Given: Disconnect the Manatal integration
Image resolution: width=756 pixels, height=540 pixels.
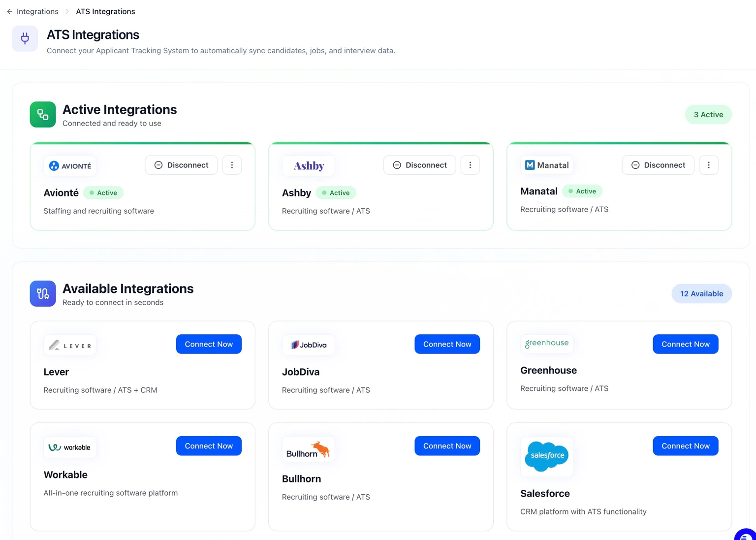Looking at the screenshot, I should [658, 165].
